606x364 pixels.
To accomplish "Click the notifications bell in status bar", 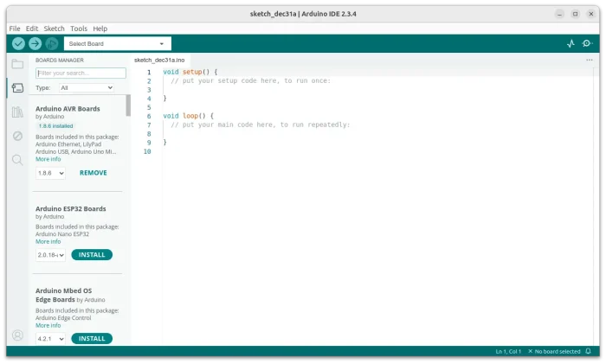I will 588,351.
